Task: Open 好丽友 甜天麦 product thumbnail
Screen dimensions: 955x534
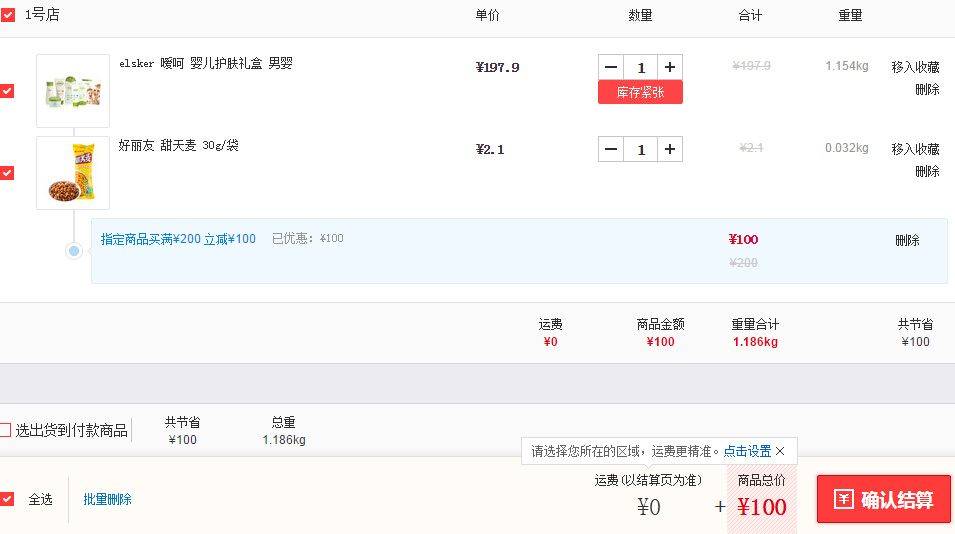Action: point(73,173)
